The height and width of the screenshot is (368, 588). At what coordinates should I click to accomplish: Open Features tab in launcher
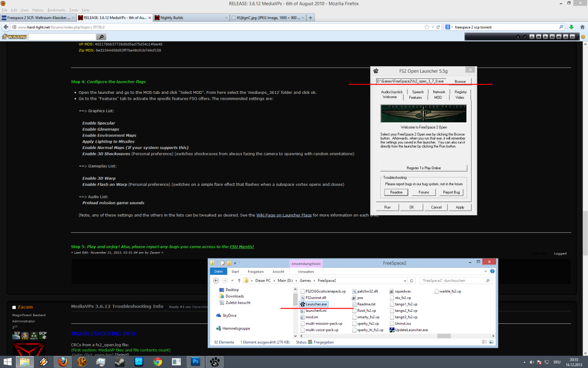[415, 98]
